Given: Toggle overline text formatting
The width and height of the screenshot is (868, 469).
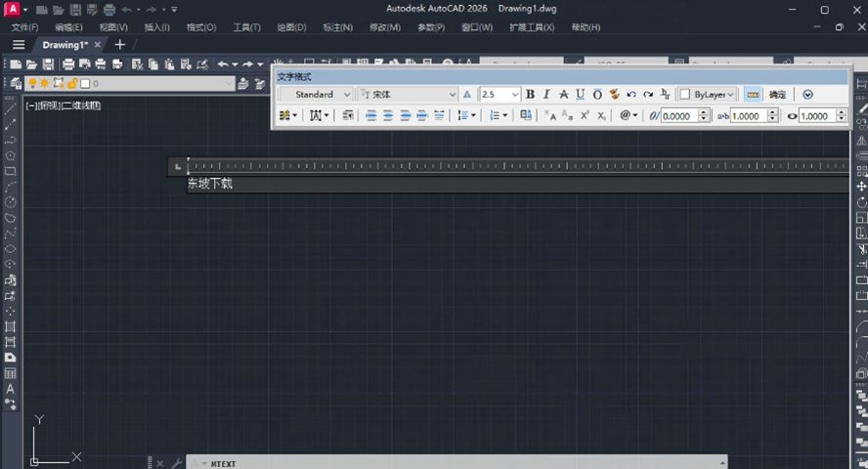Looking at the screenshot, I should point(597,95).
